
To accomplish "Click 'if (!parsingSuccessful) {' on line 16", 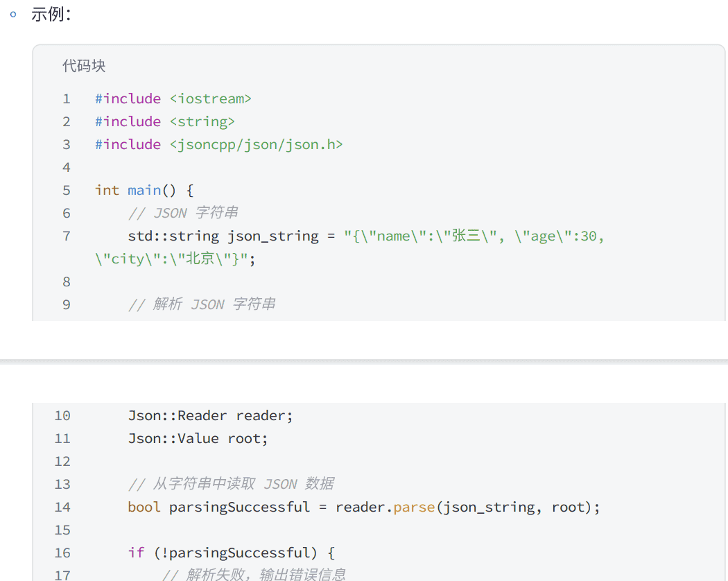I will coord(231,553).
